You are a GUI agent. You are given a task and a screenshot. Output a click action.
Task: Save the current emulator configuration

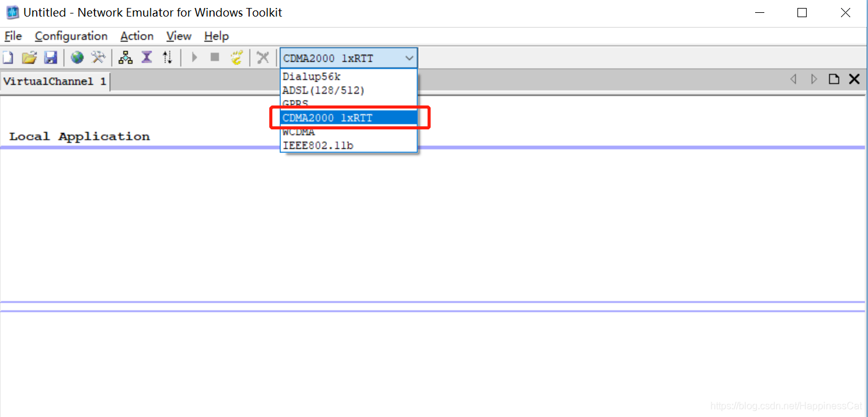coord(50,56)
